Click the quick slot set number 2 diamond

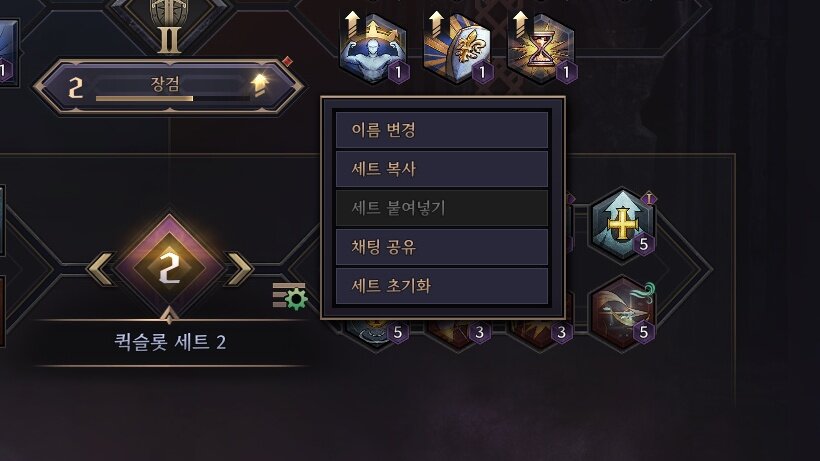169,269
